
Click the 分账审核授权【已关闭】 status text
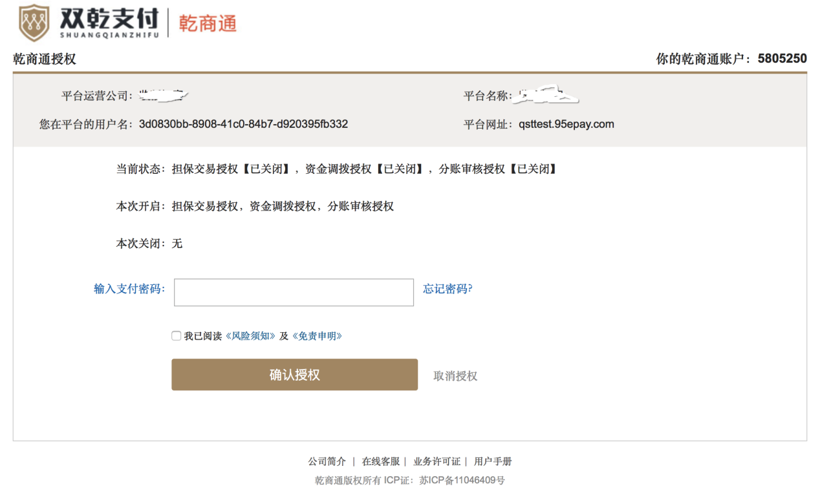pyautogui.click(x=498, y=169)
